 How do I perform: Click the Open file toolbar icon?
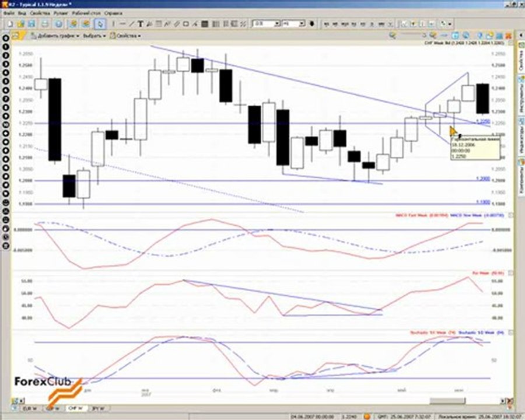pos(21,24)
